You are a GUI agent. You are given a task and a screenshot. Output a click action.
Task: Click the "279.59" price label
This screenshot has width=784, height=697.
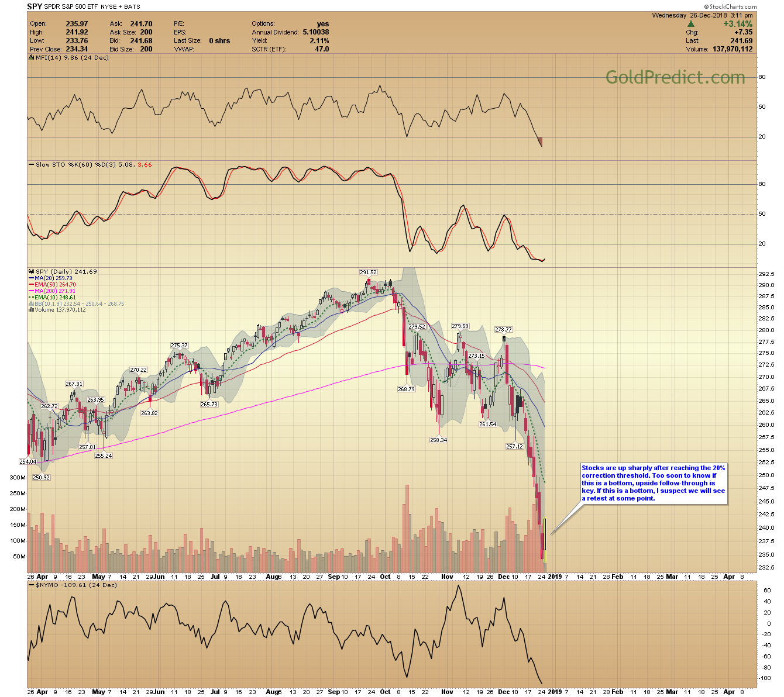click(x=460, y=326)
